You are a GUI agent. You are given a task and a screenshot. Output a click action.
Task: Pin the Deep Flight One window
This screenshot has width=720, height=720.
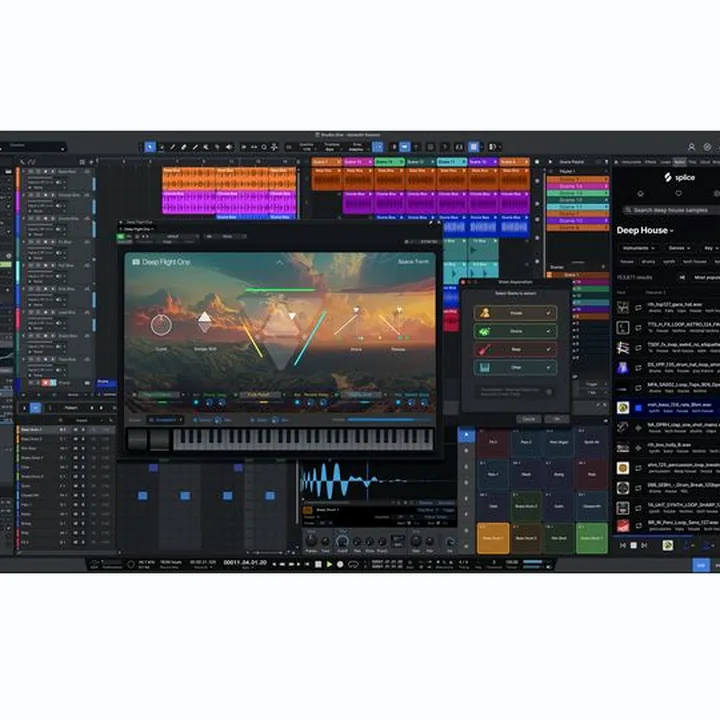tap(431, 223)
